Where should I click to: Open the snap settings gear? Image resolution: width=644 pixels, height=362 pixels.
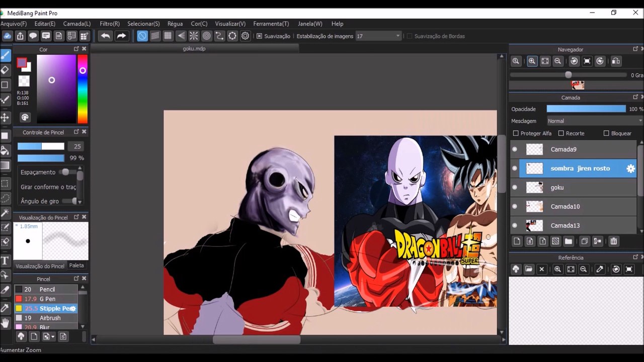pos(245,36)
